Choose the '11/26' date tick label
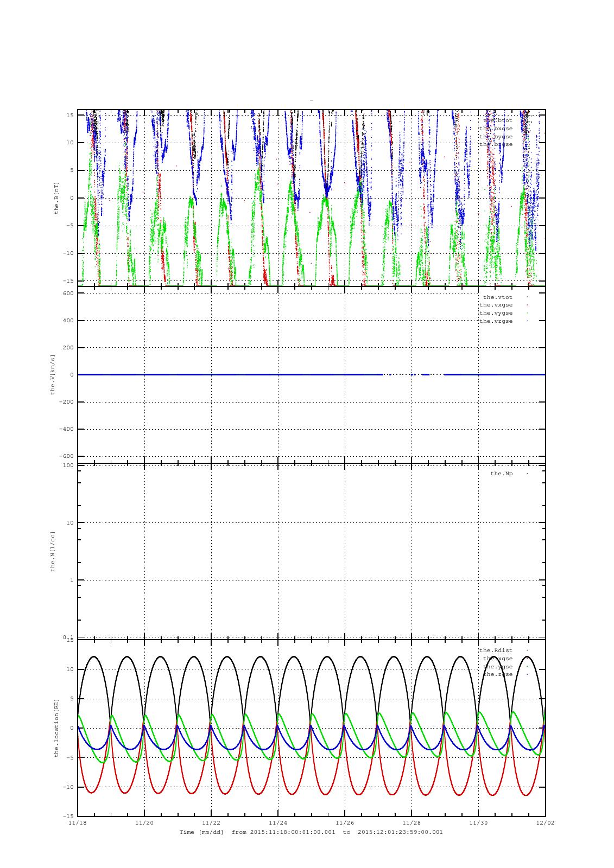This screenshot has width=614, height=868. pyautogui.click(x=345, y=822)
